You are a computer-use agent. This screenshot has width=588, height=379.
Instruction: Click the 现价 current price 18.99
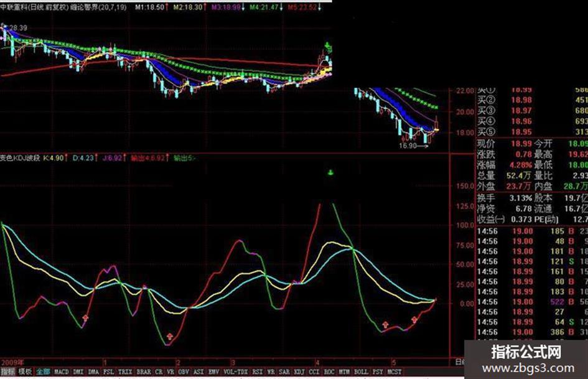click(521, 144)
